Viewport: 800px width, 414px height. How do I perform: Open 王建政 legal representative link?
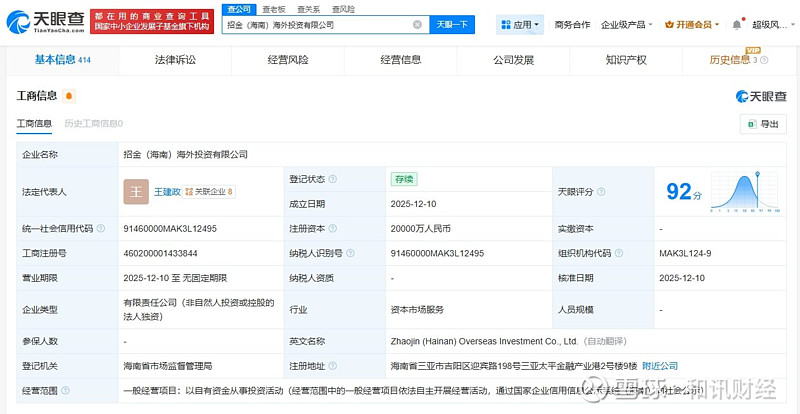[167, 191]
